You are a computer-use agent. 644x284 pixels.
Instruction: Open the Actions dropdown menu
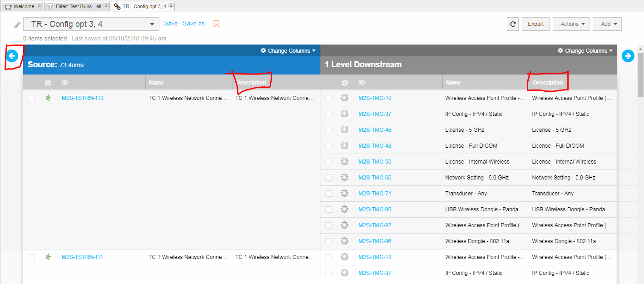point(571,24)
